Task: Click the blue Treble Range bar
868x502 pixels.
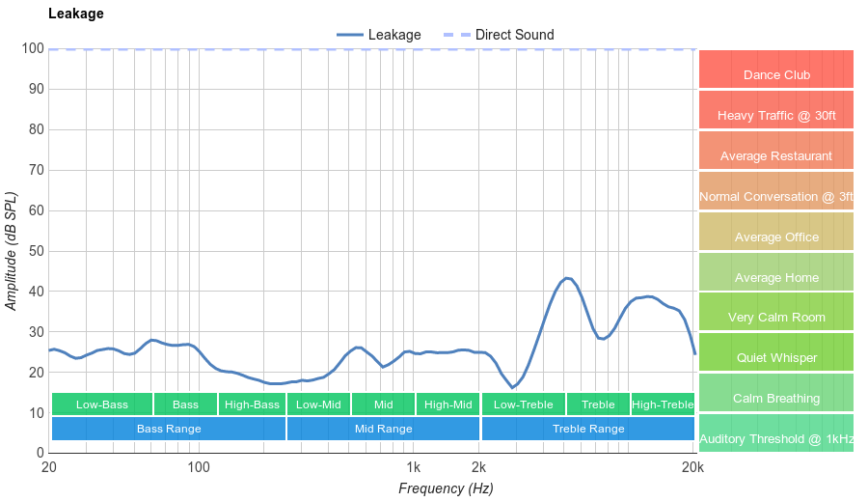Action: 587,429
